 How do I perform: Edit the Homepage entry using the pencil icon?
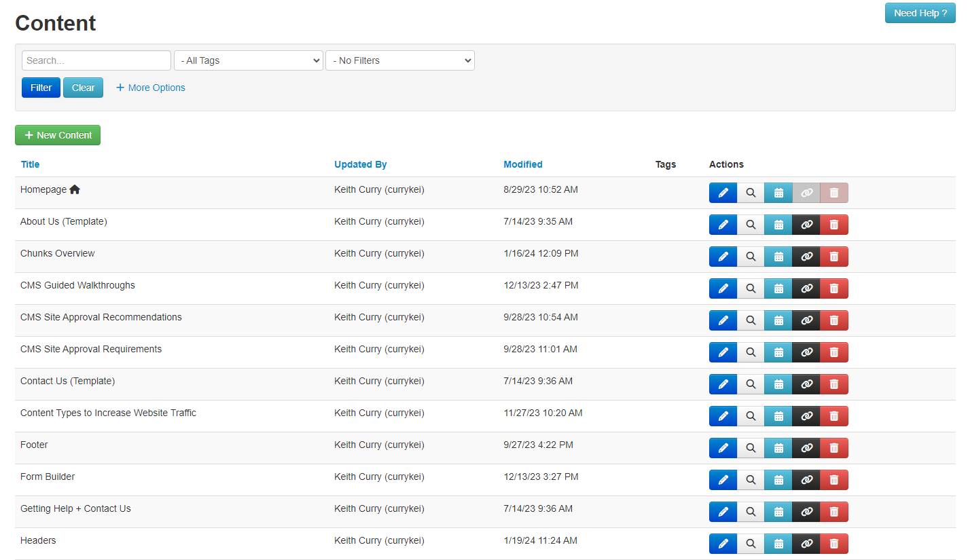pos(722,192)
